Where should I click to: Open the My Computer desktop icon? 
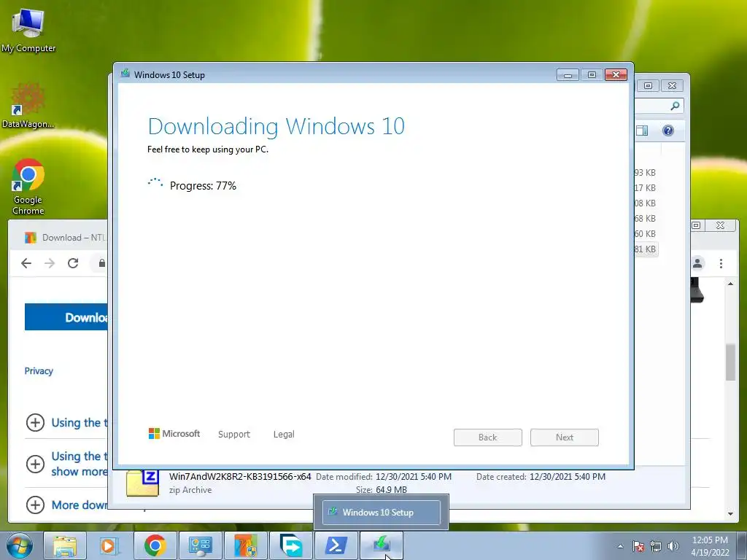[28, 29]
